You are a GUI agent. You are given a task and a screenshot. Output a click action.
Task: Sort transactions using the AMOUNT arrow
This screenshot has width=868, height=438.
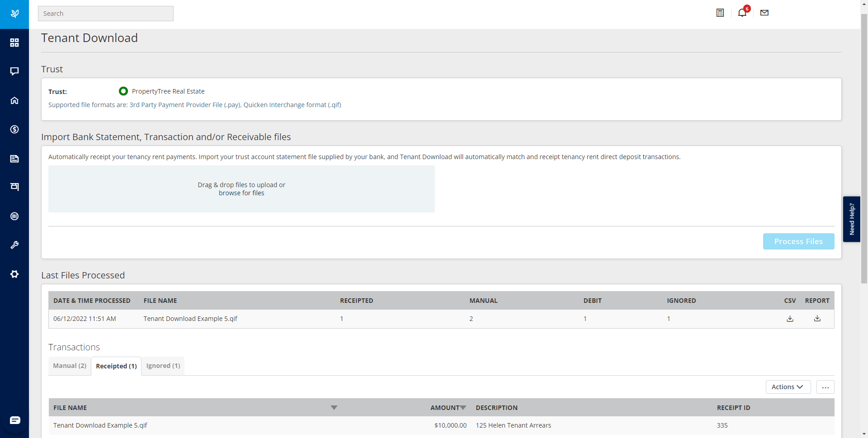464,407
